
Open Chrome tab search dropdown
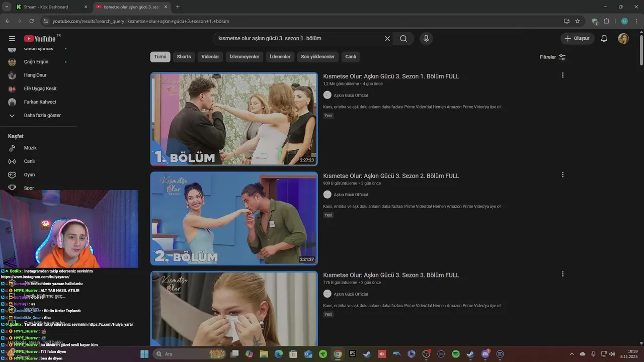pyautogui.click(x=7, y=7)
